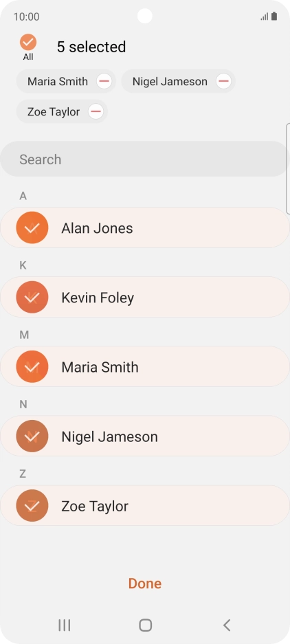290x644 pixels.
Task: Select the Kevin Foley contact name
Action: [98, 298]
